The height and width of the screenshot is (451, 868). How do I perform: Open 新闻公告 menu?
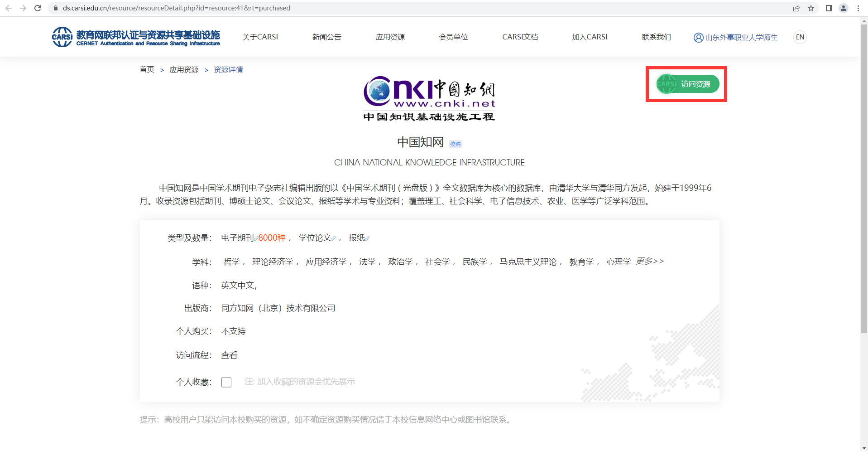coord(327,37)
